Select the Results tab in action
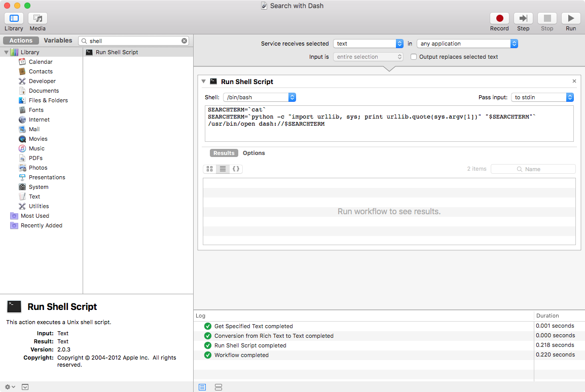 224,153
